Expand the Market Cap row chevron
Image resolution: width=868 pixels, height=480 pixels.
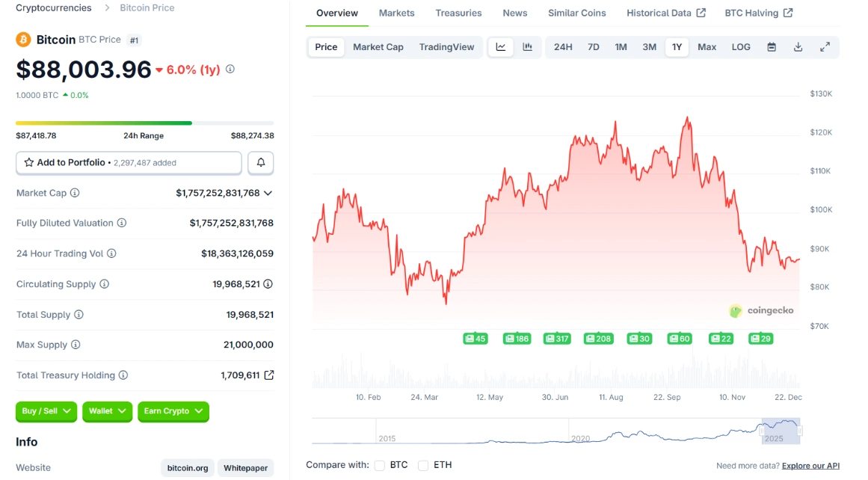click(x=269, y=193)
